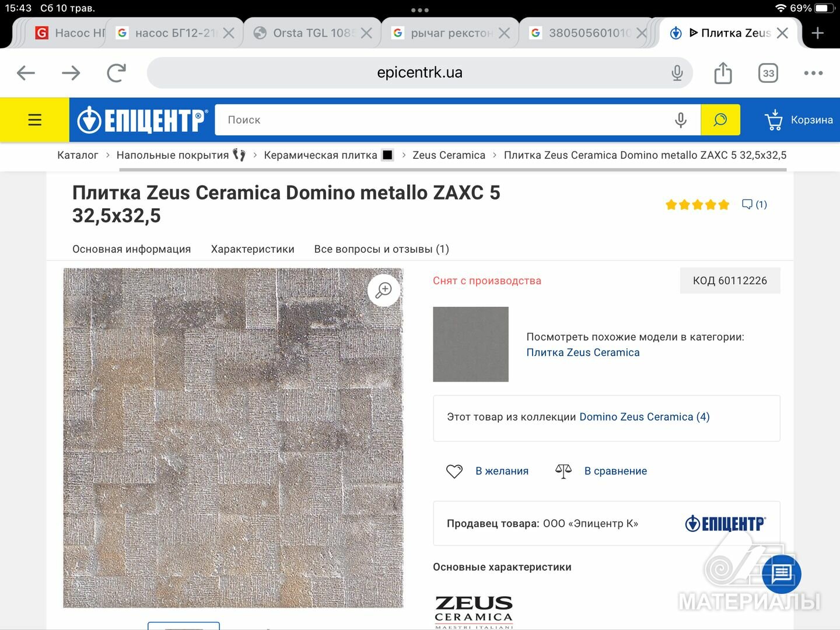The image size is (840, 630).
Task: Open the Все вопросы и отзывы tab
Action: coord(381,249)
